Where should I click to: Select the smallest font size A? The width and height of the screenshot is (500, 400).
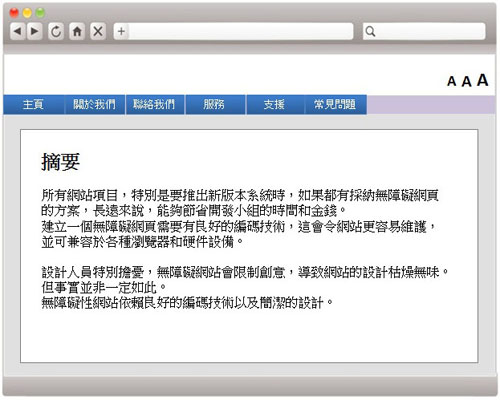452,81
